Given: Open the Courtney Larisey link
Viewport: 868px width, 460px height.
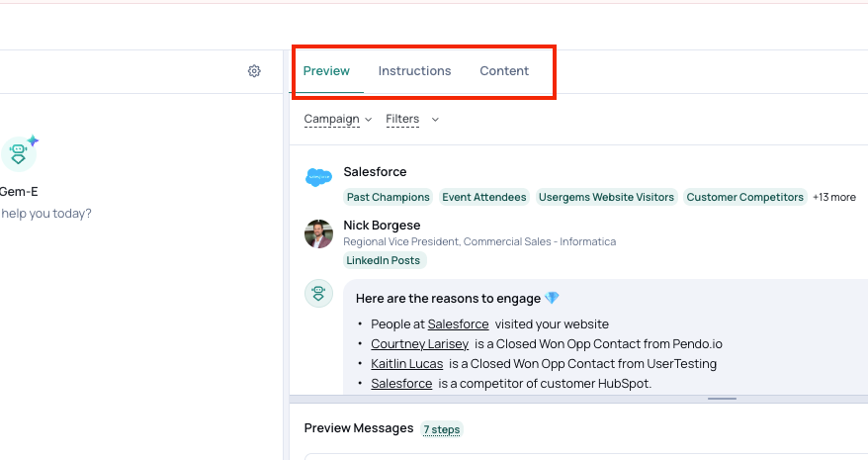Looking at the screenshot, I should click(x=420, y=344).
